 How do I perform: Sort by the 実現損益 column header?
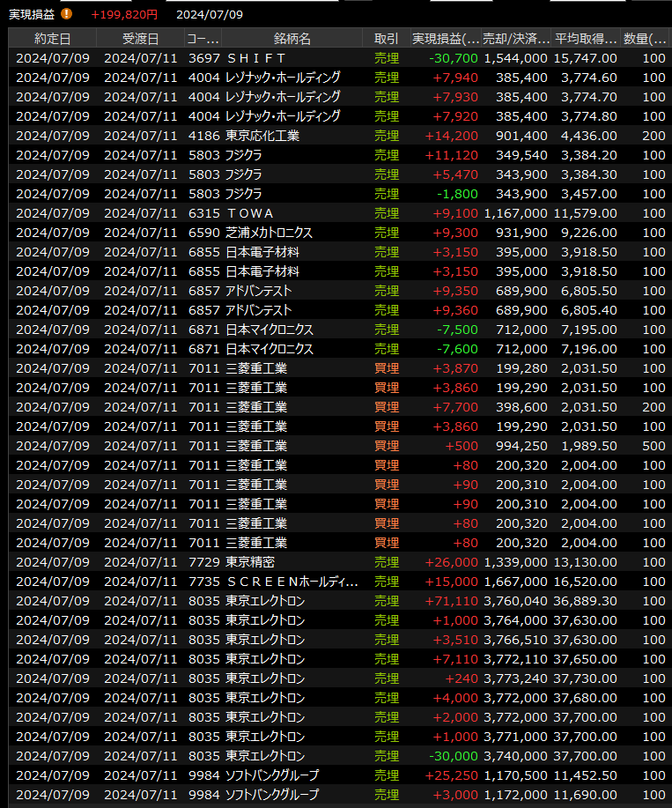(446, 39)
